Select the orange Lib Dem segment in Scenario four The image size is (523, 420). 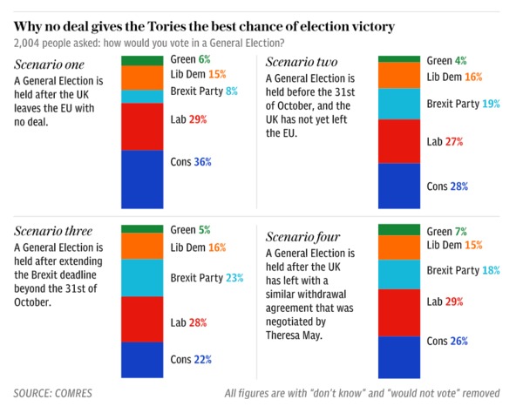(399, 247)
